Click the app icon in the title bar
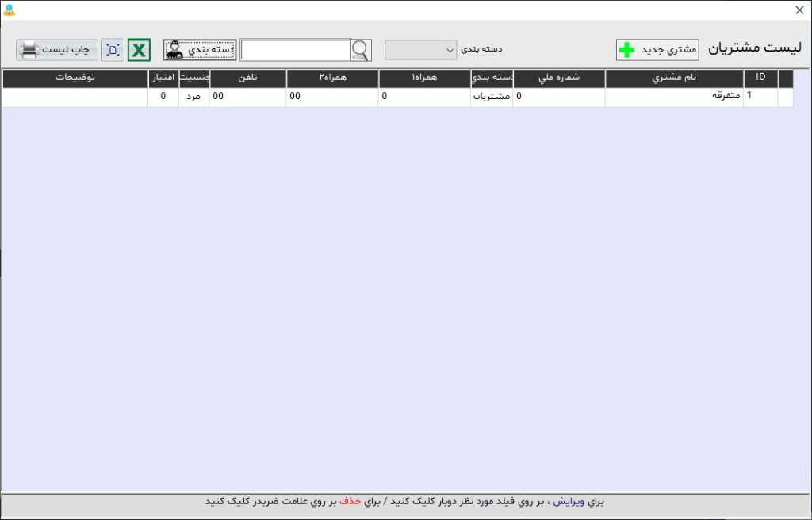The width and height of the screenshot is (812, 520). click(10, 10)
